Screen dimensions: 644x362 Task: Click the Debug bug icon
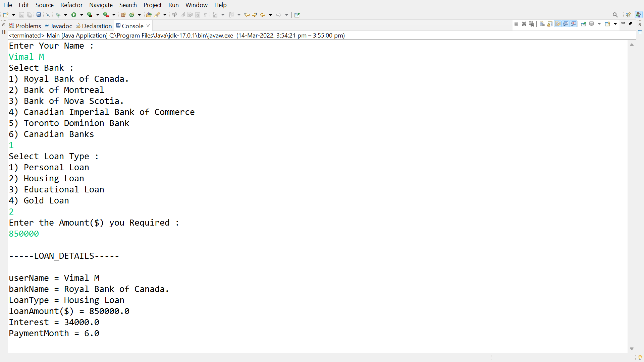58,15
